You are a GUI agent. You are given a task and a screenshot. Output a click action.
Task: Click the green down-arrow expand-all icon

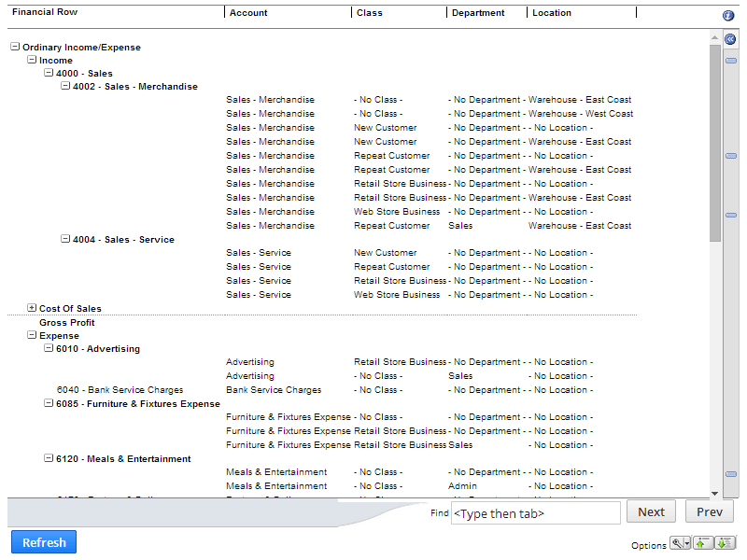725,543
